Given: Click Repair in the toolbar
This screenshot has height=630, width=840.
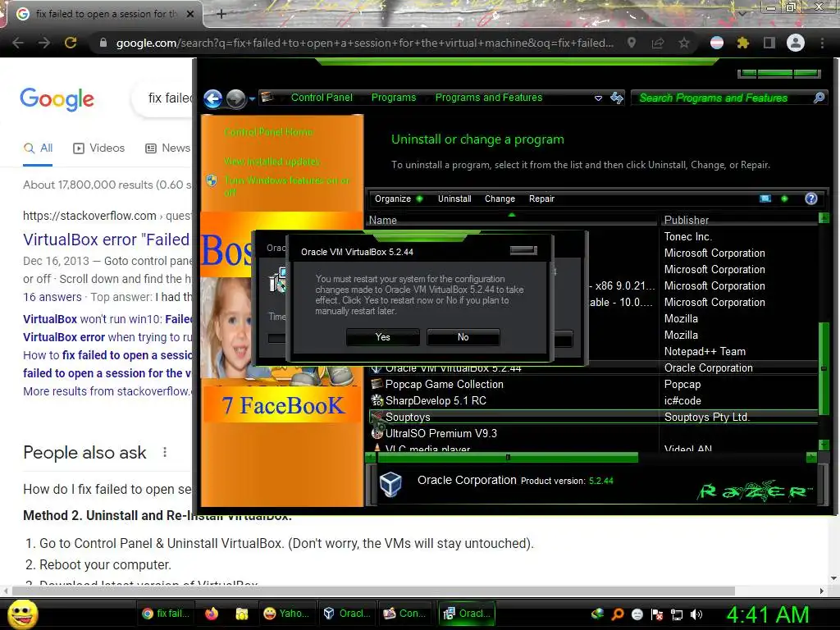Looking at the screenshot, I should [x=541, y=199].
